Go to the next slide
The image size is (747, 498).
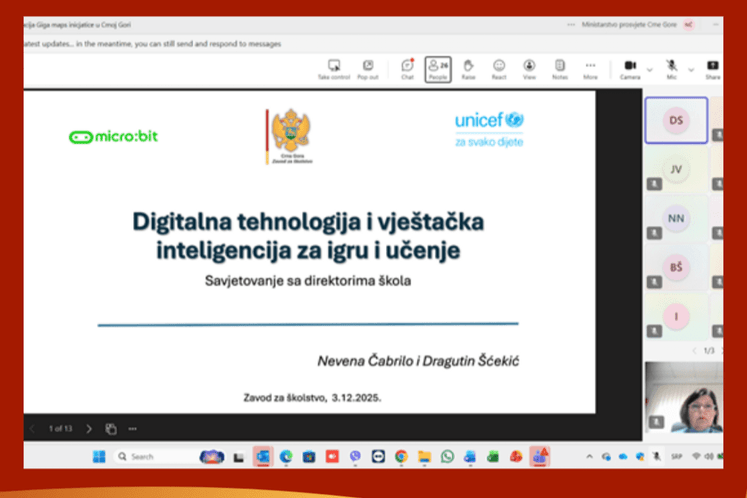tap(89, 428)
